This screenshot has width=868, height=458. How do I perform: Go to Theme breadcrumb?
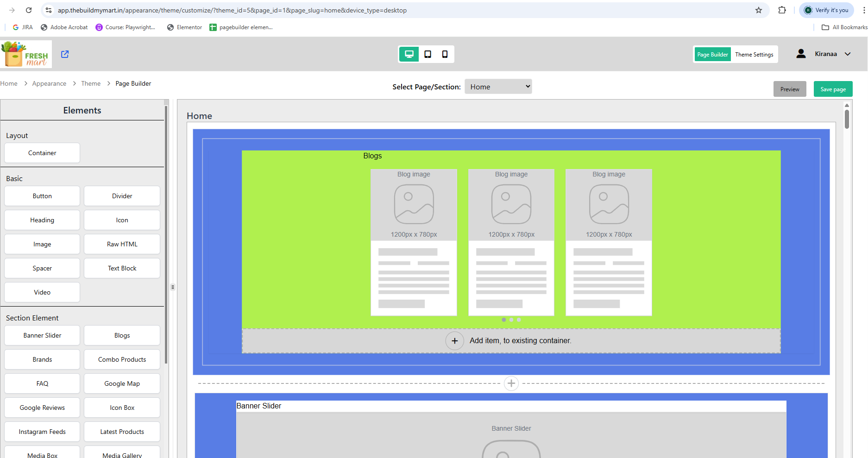[91, 84]
